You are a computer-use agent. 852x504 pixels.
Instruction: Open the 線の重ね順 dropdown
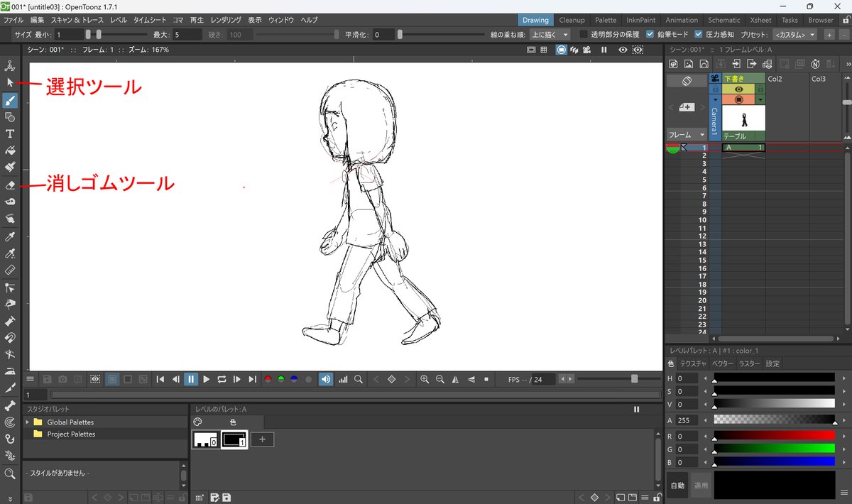click(x=550, y=34)
